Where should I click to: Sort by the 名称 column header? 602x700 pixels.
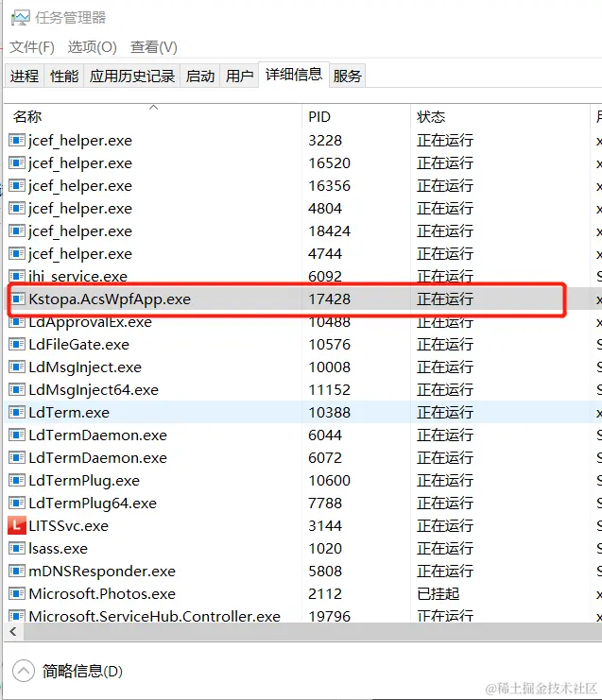point(153,116)
